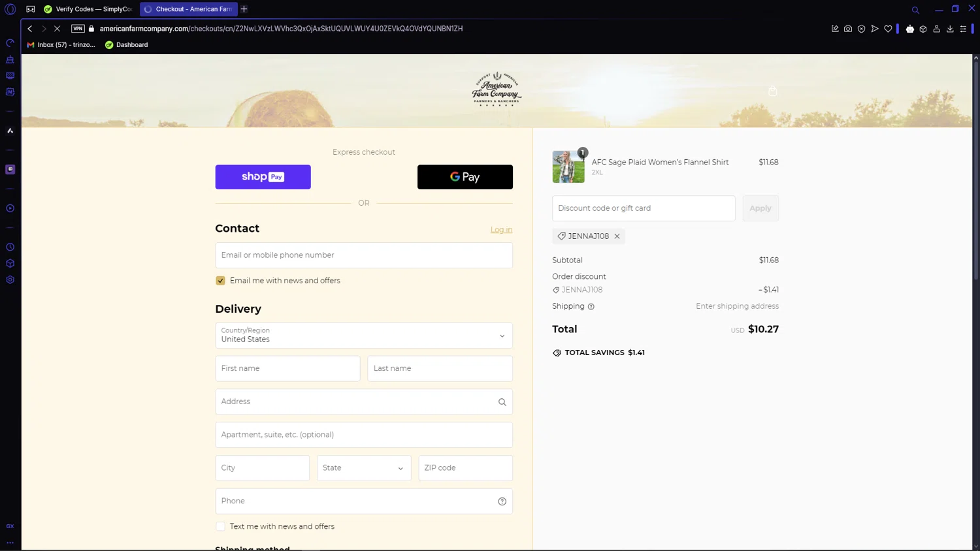
Task: Click the address search magnifier icon
Action: [x=502, y=402]
